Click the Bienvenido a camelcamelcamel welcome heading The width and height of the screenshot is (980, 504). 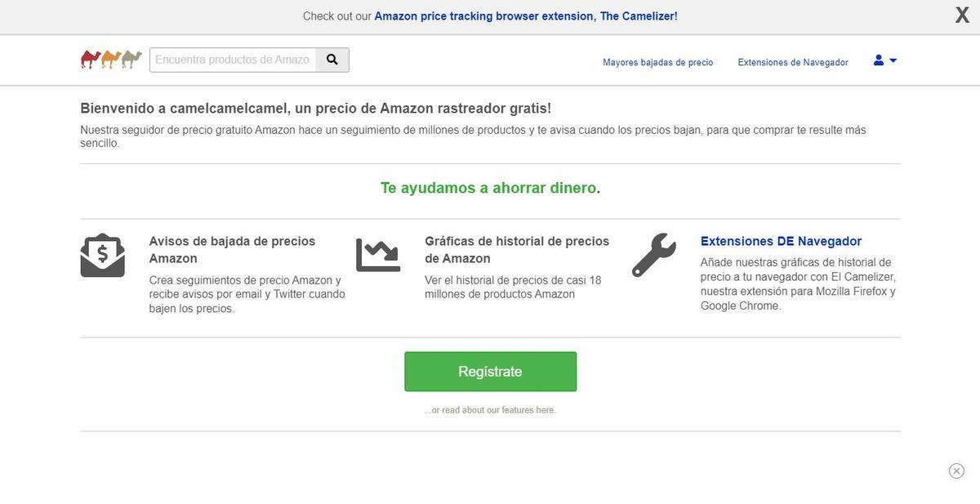pos(315,108)
